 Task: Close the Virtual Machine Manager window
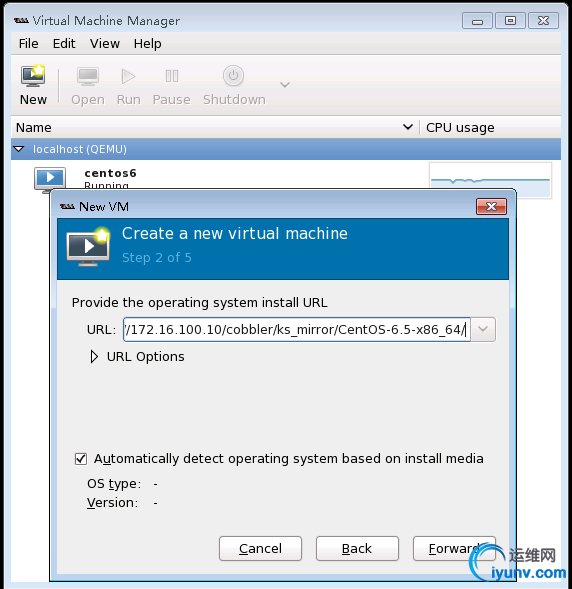point(543,20)
